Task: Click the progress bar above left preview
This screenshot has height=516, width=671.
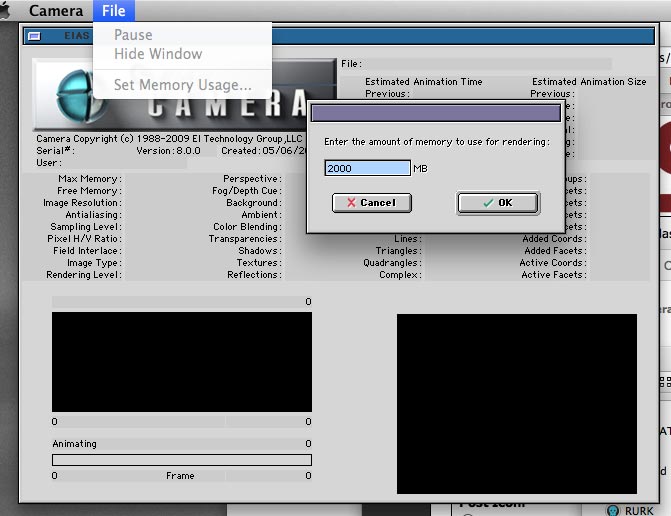Action: (181, 302)
